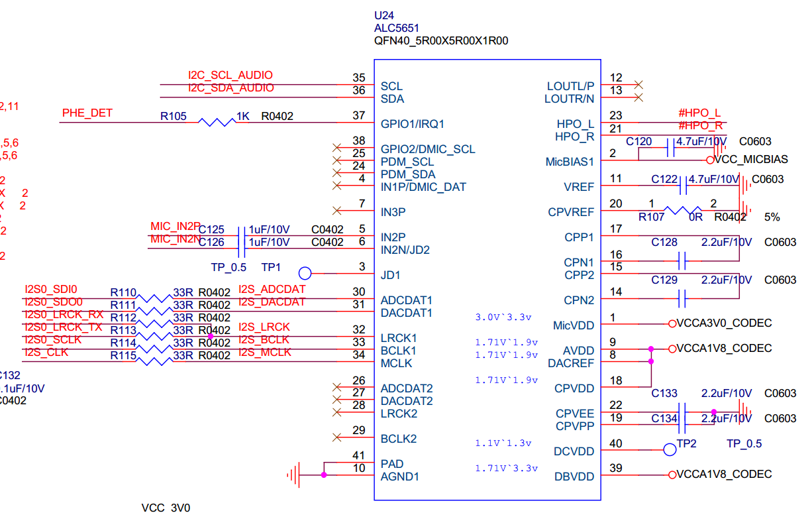Select the GPIO1/IRQ1 pin name
Screen dimensions: 812x513
(x=413, y=125)
